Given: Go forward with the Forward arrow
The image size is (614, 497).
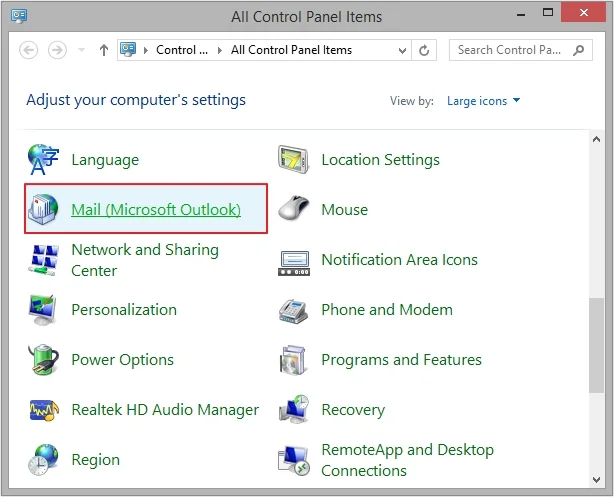Looking at the screenshot, I should click(x=57, y=50).
